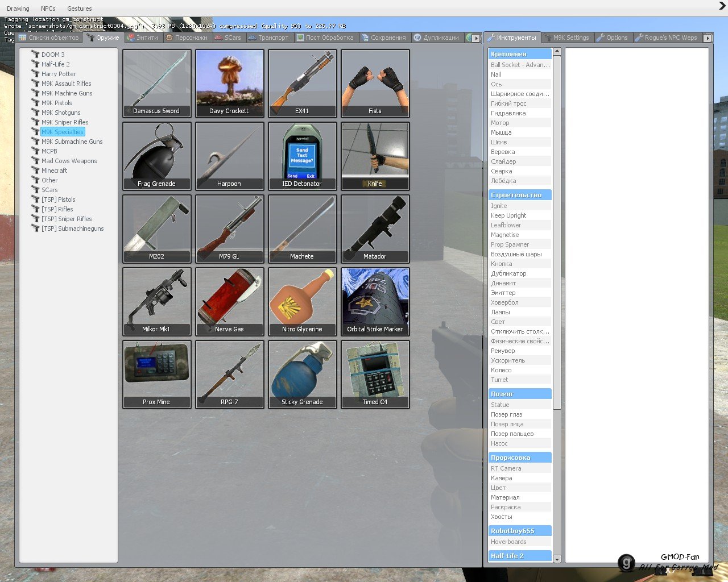Open M9K Sniper Rifles category
Screen dimensions: 728x582
[x=65, y=122]
